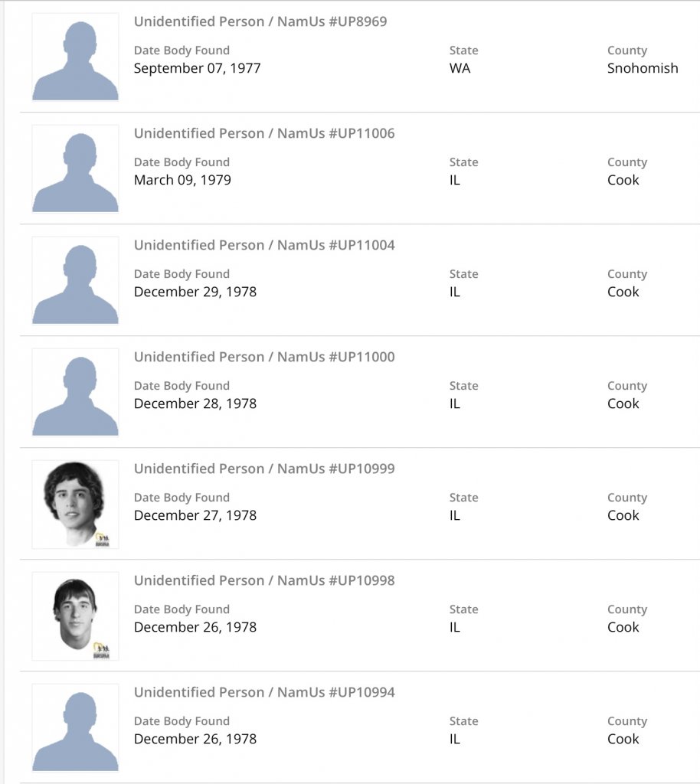Select the date March 09, 1979

coord(182,180)
